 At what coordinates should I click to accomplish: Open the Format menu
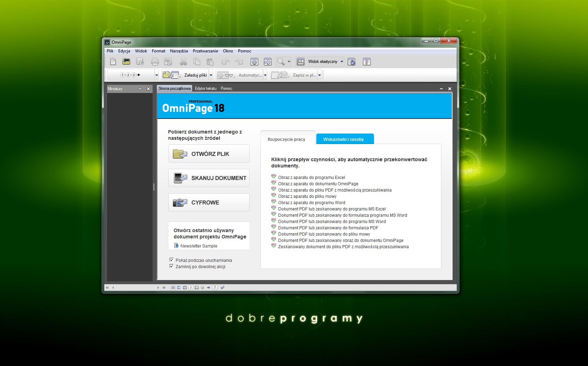159,51
